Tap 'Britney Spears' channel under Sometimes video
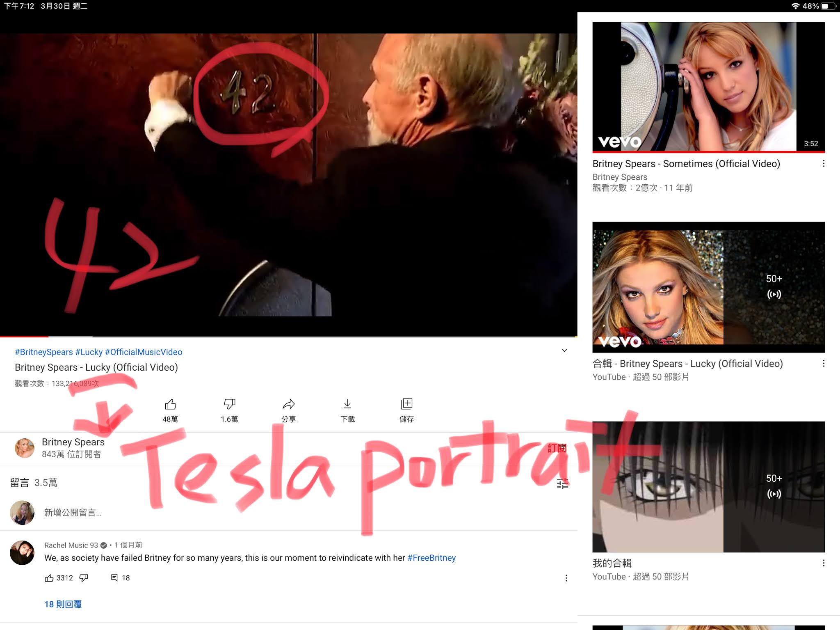Image resolution: width=840 pixels, height=630 pixels. coord(620,177)
